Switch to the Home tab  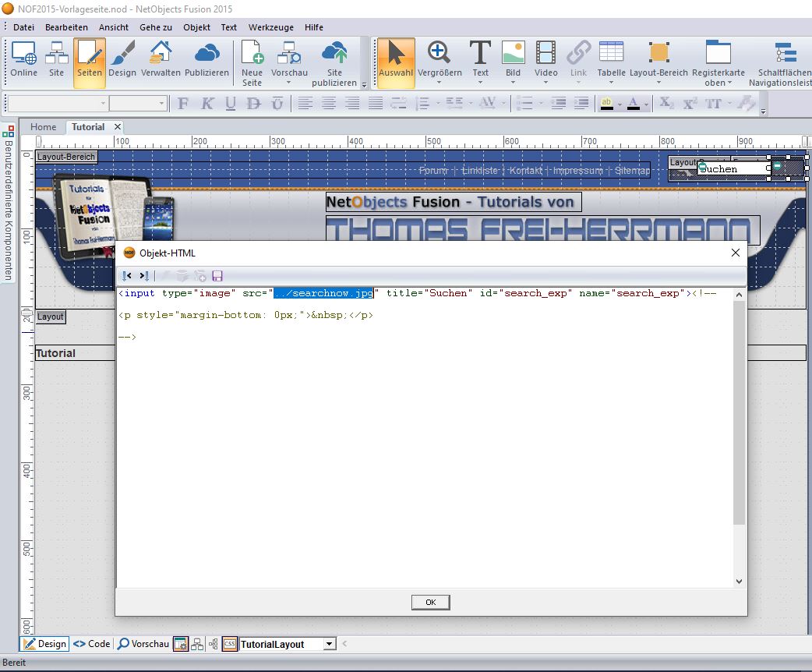pyautogui.click(x=44, y=127)
